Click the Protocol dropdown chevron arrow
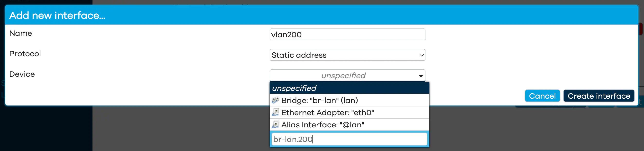The height and width of the screenshot is (151, 644). [421, 55]
